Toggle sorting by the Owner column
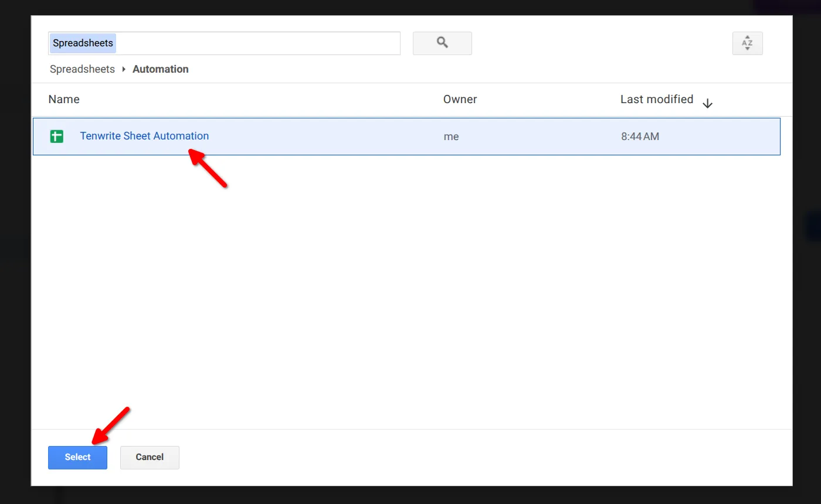The image size is (821, 504). pyautogui.click(x=460, y=99)
